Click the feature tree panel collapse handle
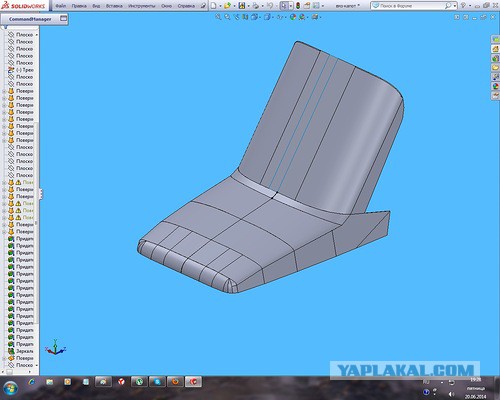 click(41, 194)
